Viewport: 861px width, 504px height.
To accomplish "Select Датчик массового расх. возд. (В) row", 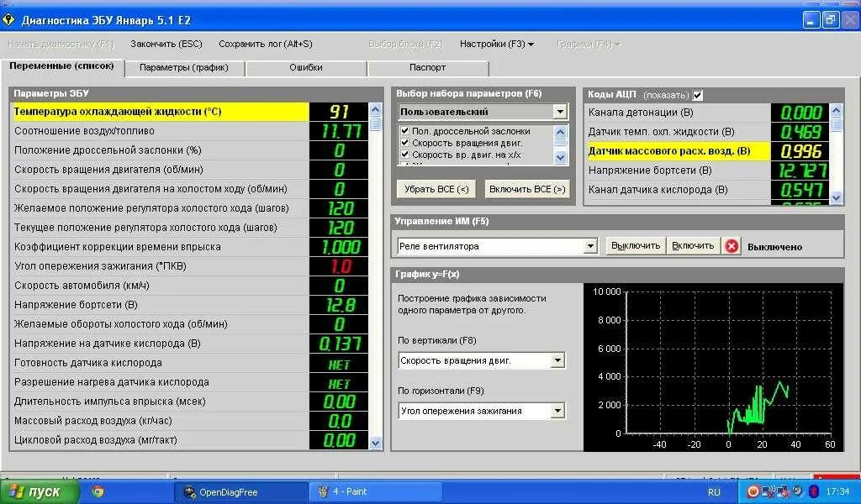I will (706, 151).
